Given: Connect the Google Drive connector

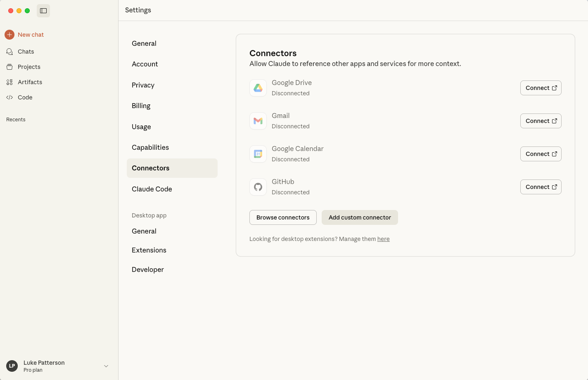Looking at the screenshot, I should [541, 88].
